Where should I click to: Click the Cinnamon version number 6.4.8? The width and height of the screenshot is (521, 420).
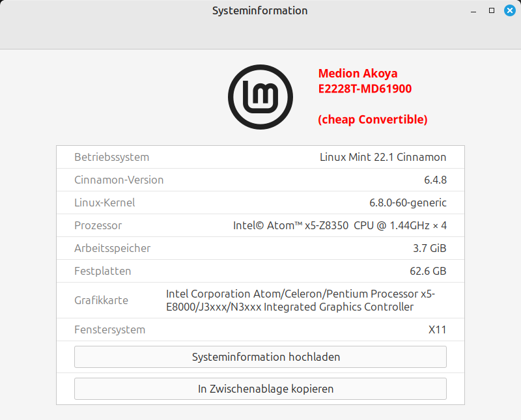(x=435, y=180)
